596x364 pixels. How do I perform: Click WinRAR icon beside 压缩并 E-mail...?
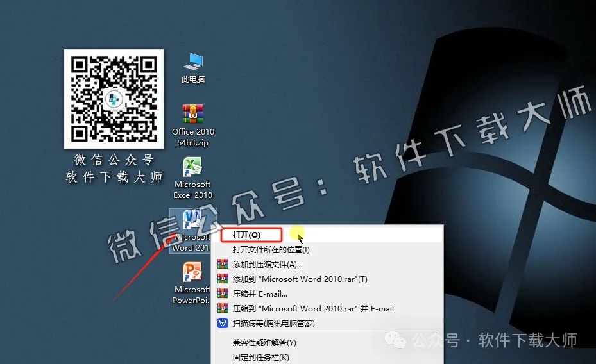click(223, 294)
